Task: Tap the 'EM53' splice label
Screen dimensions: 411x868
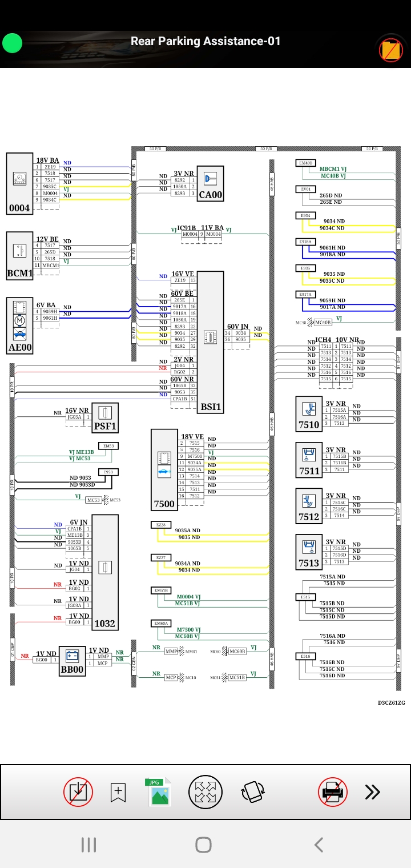Action: pyautogui.click(x=108, y=446)
